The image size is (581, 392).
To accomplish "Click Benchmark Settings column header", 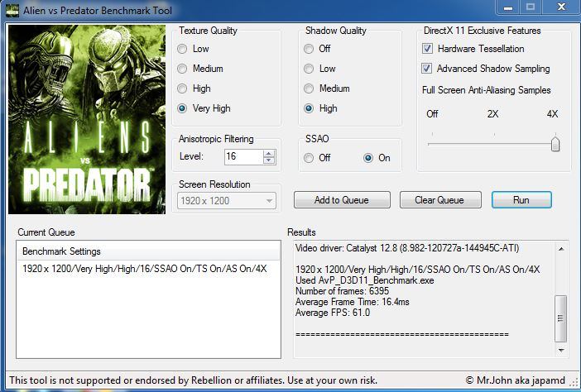I will click(149, 251).
